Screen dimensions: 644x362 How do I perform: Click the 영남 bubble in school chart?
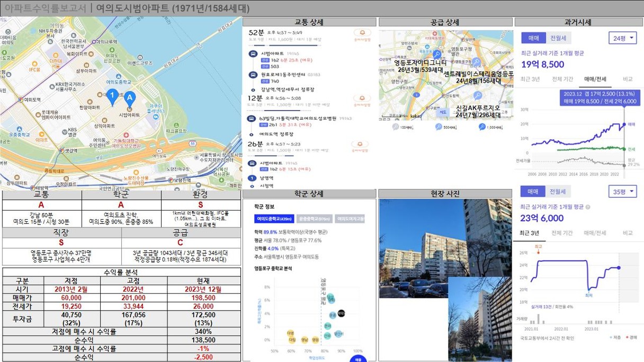tap(305, 339)
